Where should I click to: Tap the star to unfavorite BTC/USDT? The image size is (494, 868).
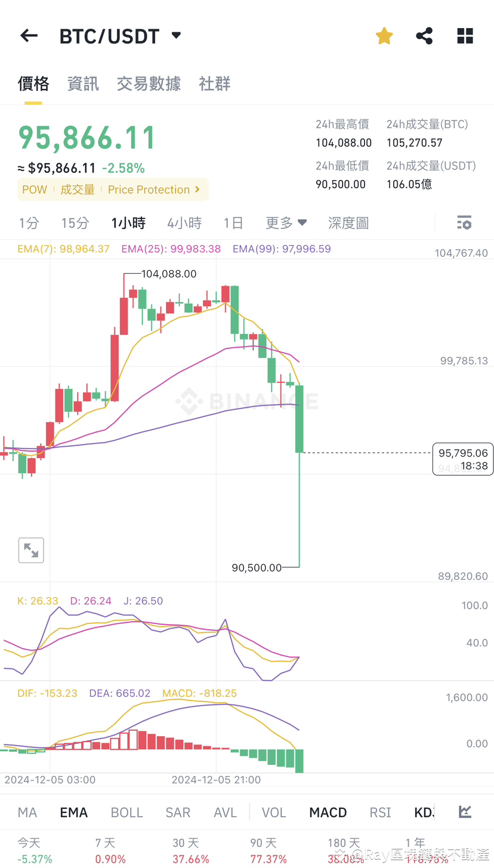384,35
